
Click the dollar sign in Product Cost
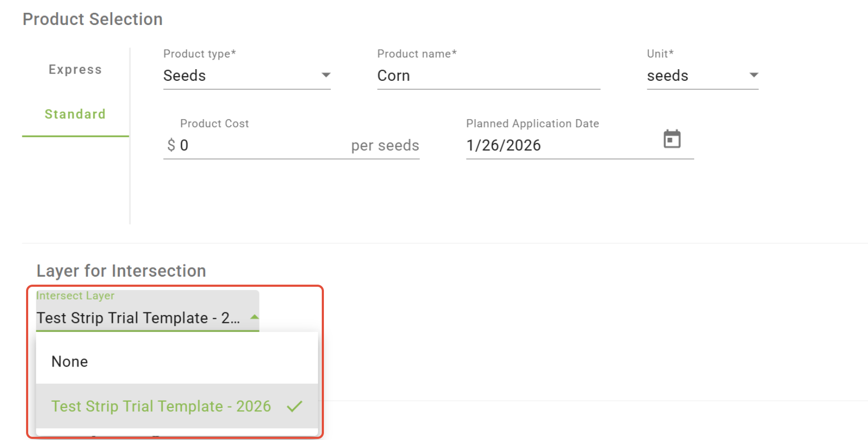[x=171, y=145]
